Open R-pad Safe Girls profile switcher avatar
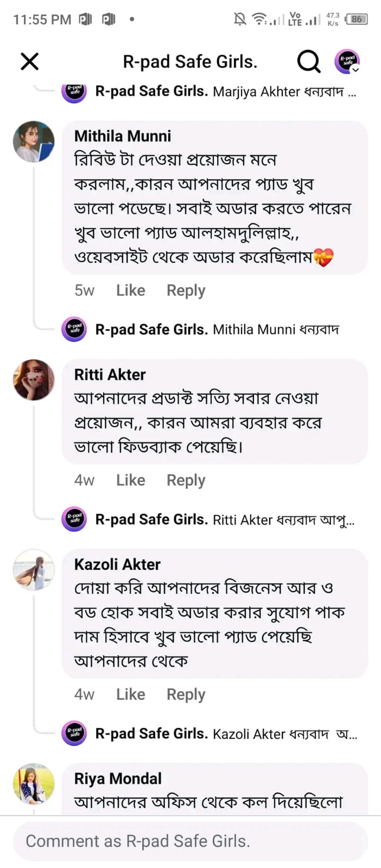 347,61
